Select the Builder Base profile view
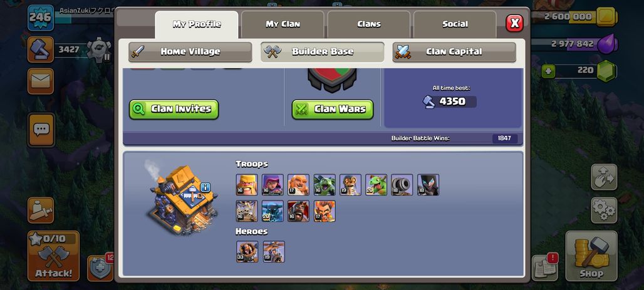 tap(323, 52)
